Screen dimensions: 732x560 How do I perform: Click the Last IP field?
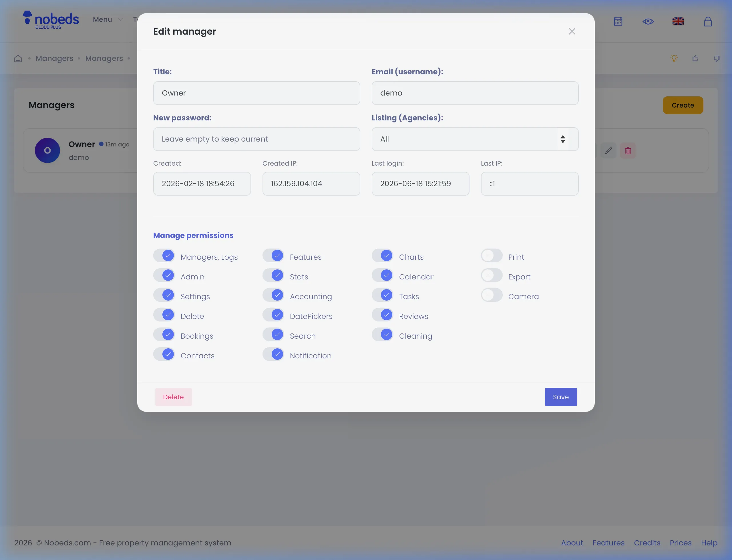click(530, 184)
